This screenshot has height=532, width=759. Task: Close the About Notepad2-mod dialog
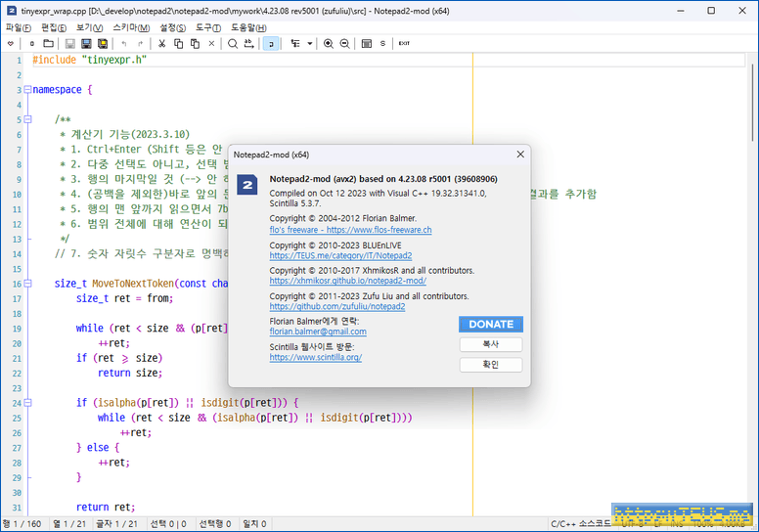[520, 155]
